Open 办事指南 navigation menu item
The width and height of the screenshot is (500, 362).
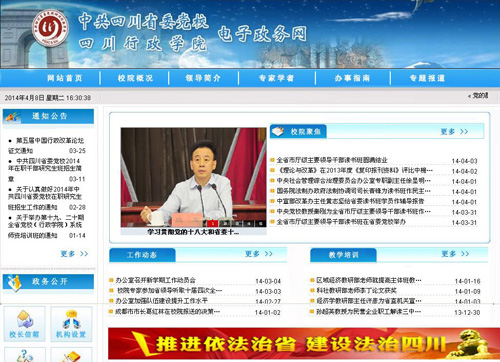click(x=352, y=78)
